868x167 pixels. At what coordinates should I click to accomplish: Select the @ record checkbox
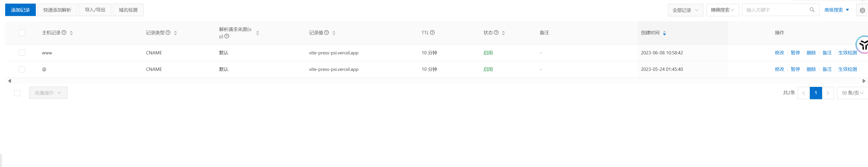point(22,69)
